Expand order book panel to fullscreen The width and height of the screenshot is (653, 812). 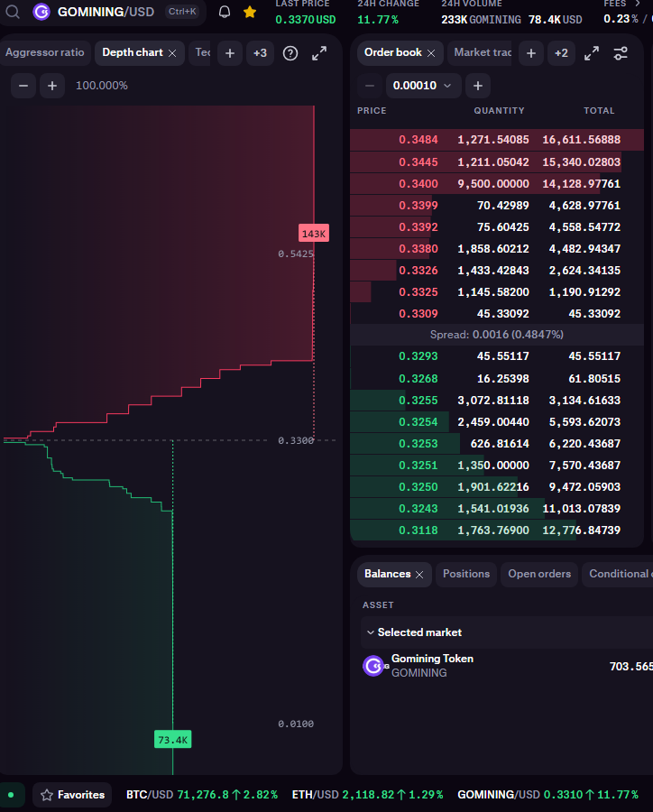[592, 53]
